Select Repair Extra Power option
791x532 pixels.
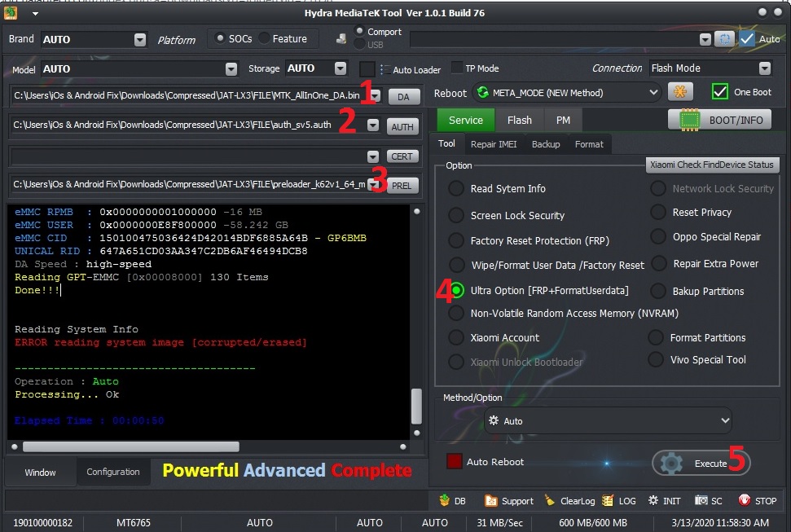659,263
